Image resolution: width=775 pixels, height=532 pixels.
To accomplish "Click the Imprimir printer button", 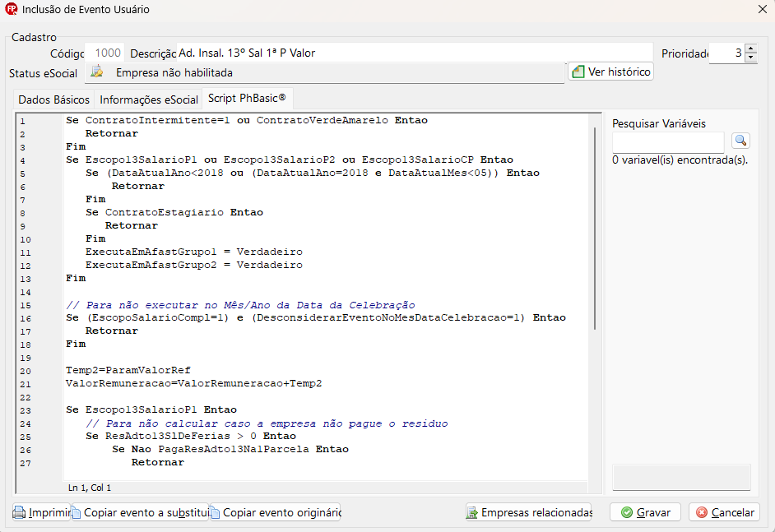I will click(x=41, y=512).
